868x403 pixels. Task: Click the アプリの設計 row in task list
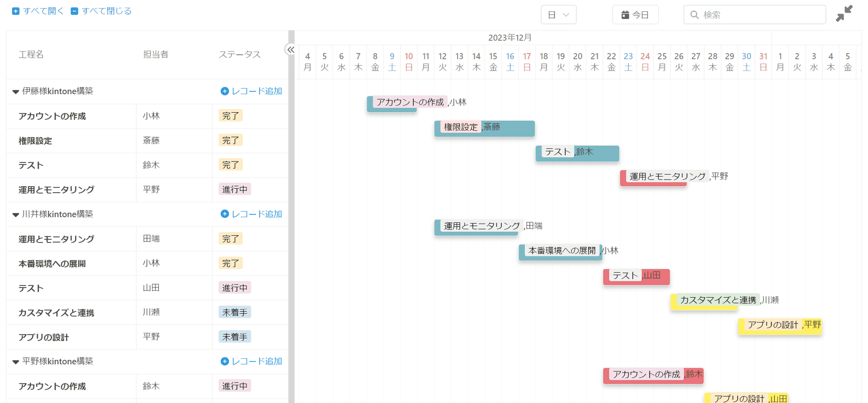pyautogui.click(x=147, y=337)
